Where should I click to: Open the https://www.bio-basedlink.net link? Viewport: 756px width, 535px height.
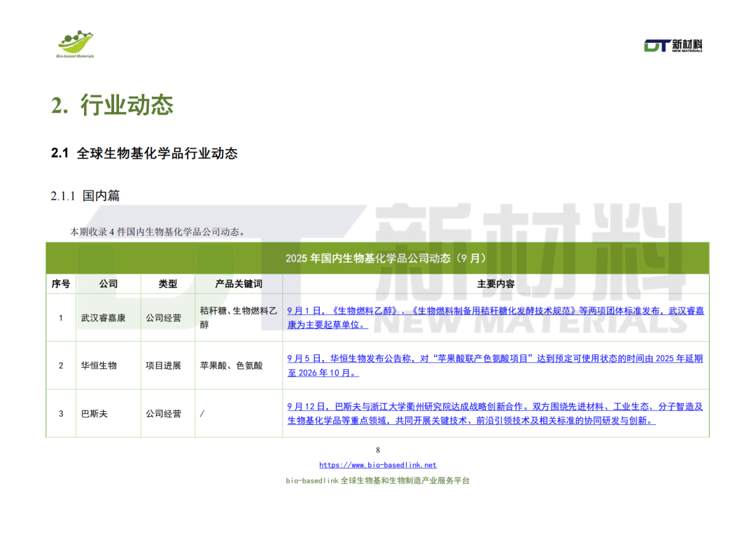pos(377,464)
